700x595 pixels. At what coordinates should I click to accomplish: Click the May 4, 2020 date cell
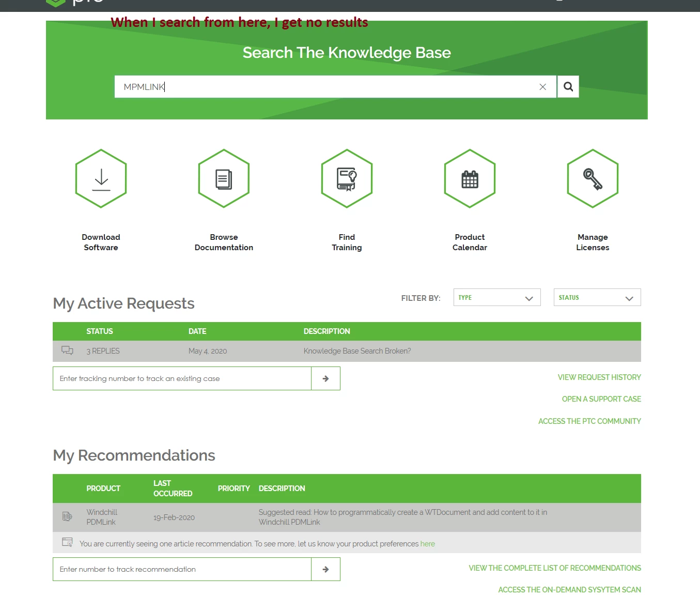(208, 351)
